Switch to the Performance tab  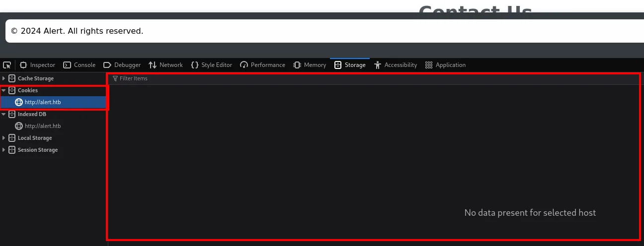[x=262, y=65]
